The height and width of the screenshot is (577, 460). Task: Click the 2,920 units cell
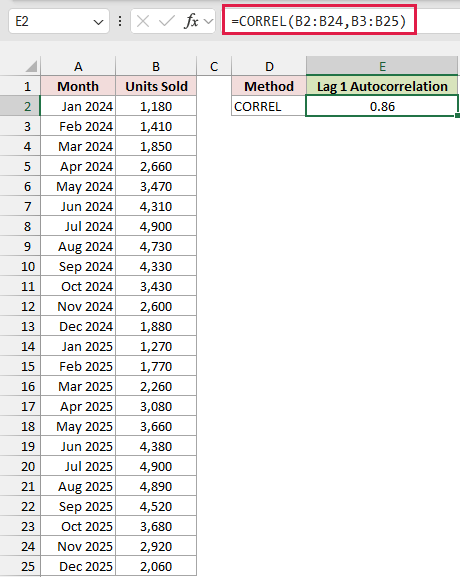coord(156,546)
